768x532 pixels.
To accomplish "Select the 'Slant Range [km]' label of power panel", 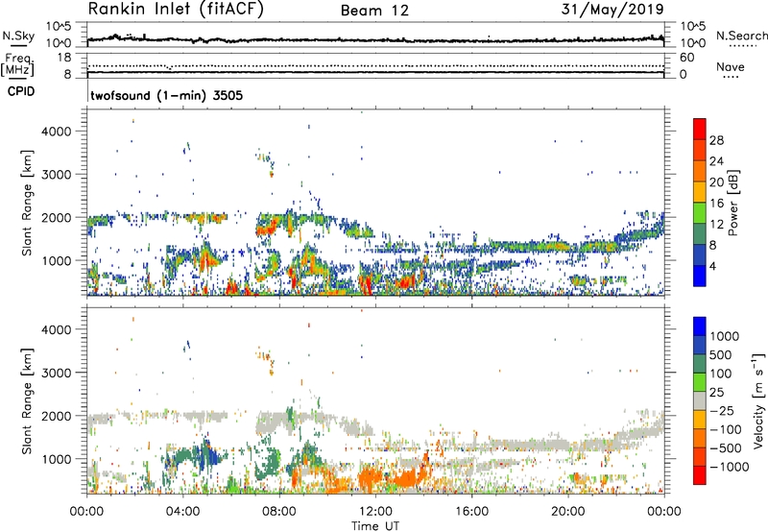I will coord(27,203).
